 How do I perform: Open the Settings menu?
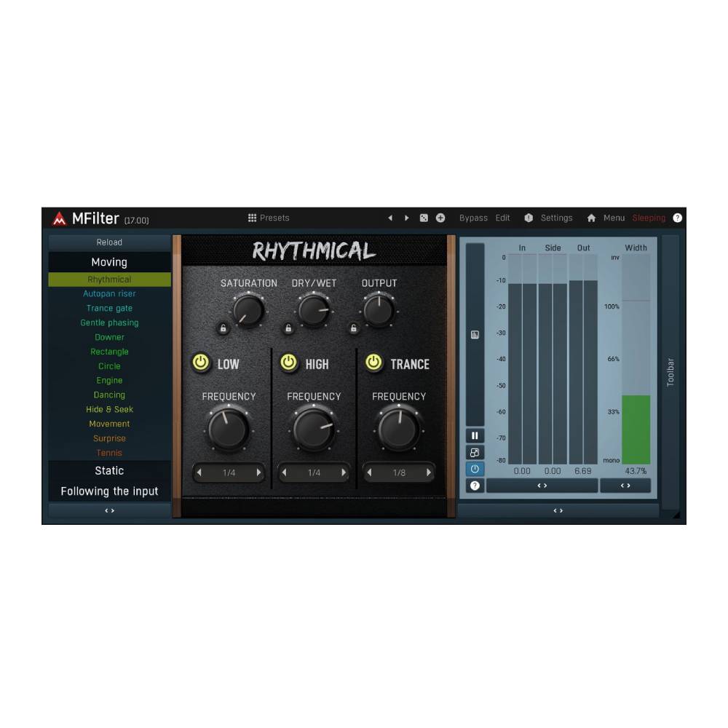[x=556, y=218]
